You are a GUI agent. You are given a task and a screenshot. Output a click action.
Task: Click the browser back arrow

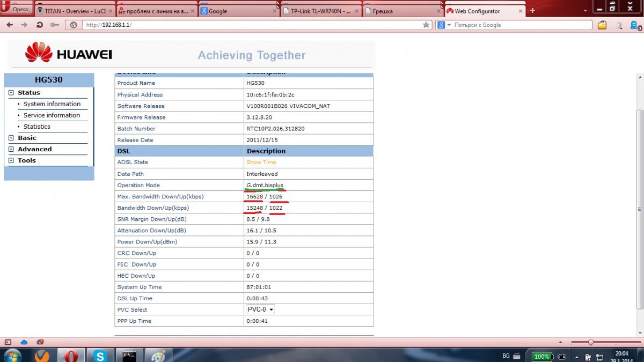point(9,25)
